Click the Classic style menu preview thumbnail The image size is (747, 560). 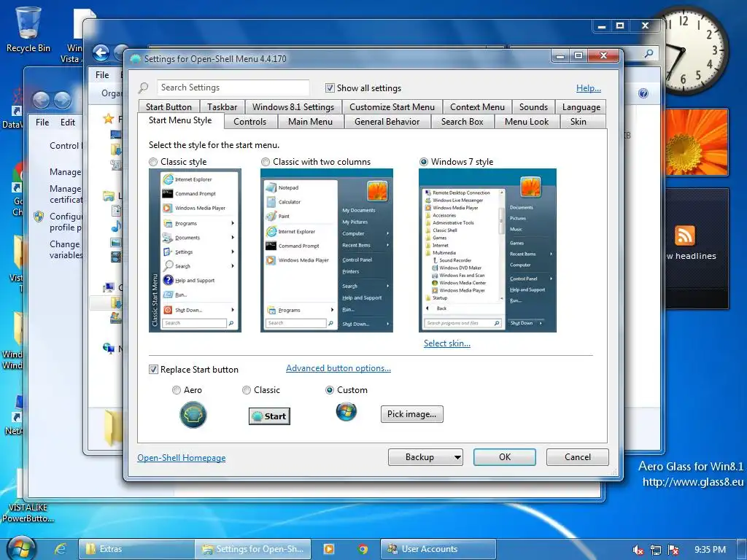(x=195, y=251)
